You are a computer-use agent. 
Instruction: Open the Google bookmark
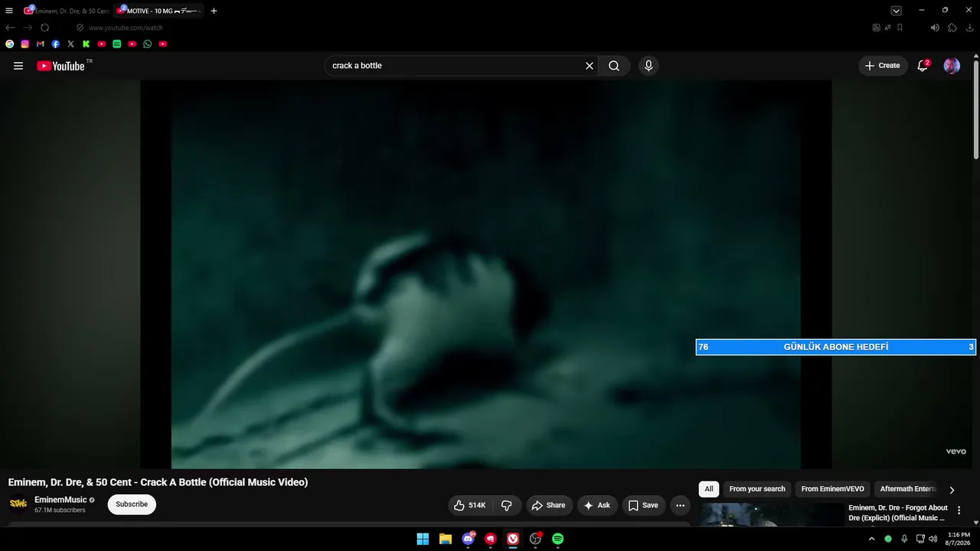[x=10, y=44]
